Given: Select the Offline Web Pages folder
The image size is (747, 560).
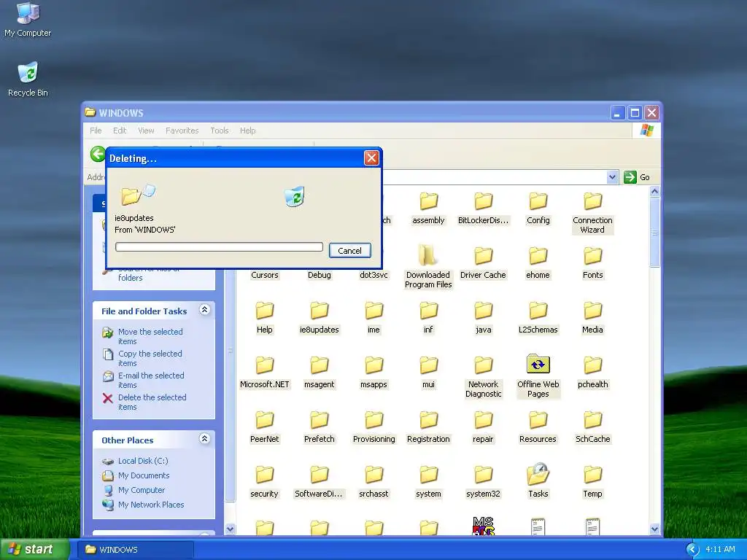Looking at the screenshot, I should click(538, 376).
